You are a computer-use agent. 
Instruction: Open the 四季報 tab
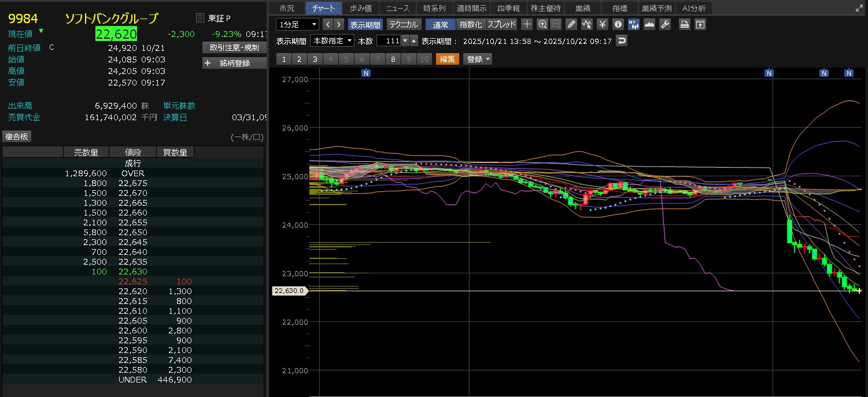(509, 8)
